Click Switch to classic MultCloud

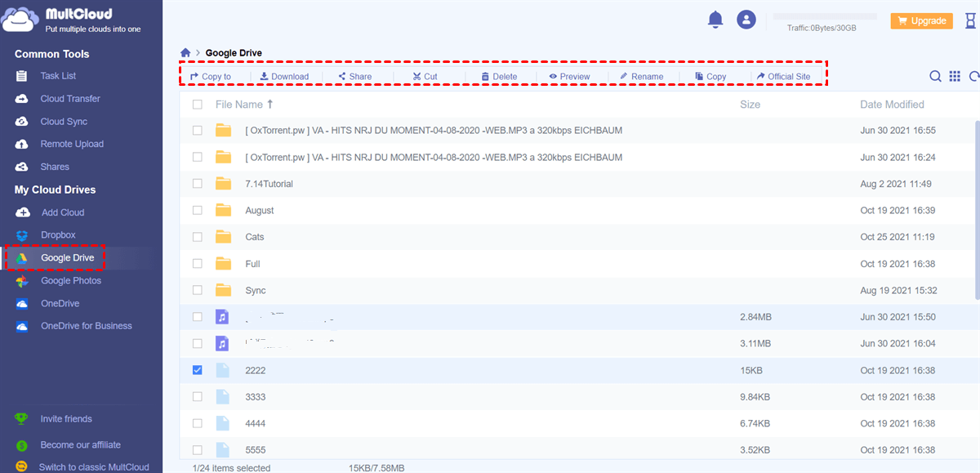point(94,467)
